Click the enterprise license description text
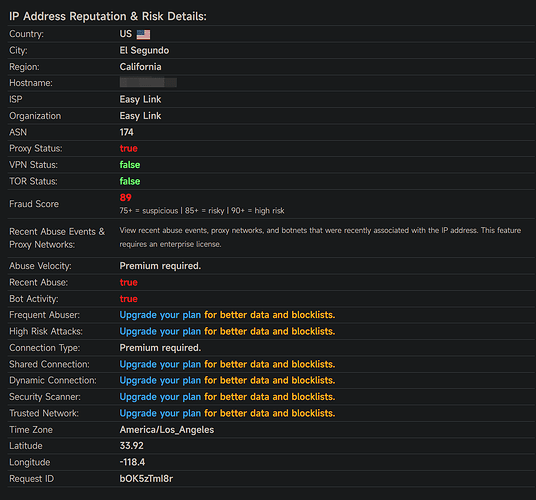 click(320, 237)
